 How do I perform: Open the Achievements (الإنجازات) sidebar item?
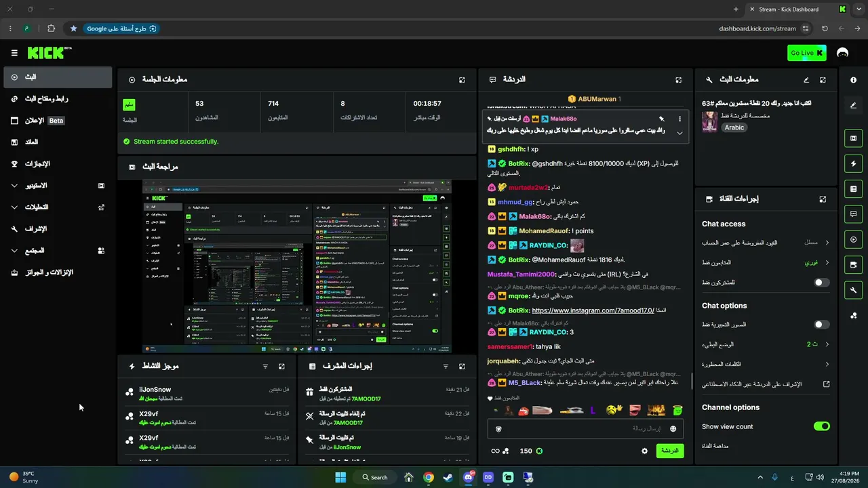click(x=58, y=164)
